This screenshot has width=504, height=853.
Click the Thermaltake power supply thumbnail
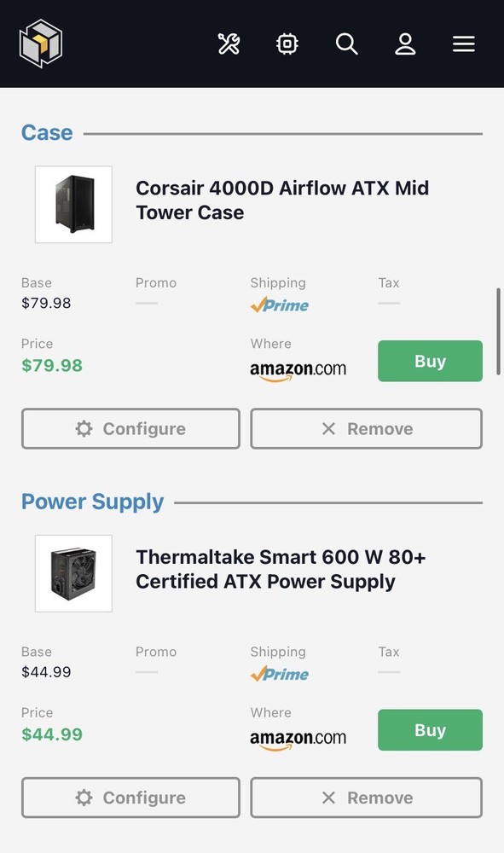(x=72, y=572)
